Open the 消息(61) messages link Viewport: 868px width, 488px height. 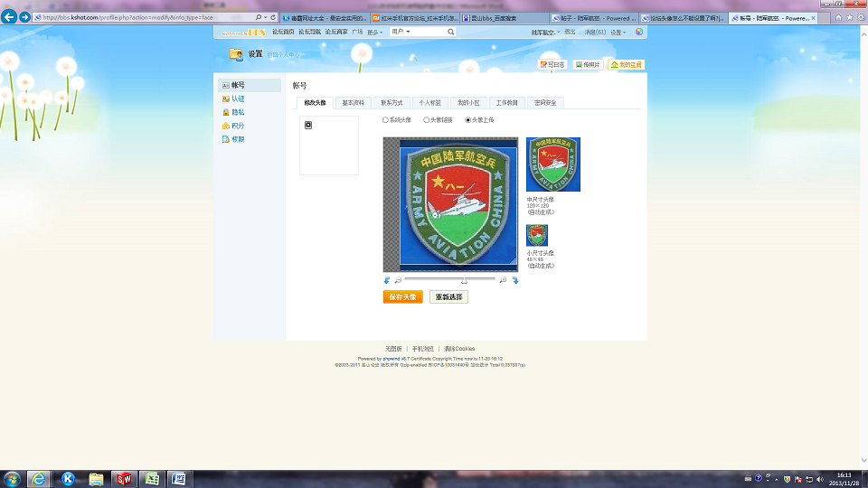[x=595, y=33]
